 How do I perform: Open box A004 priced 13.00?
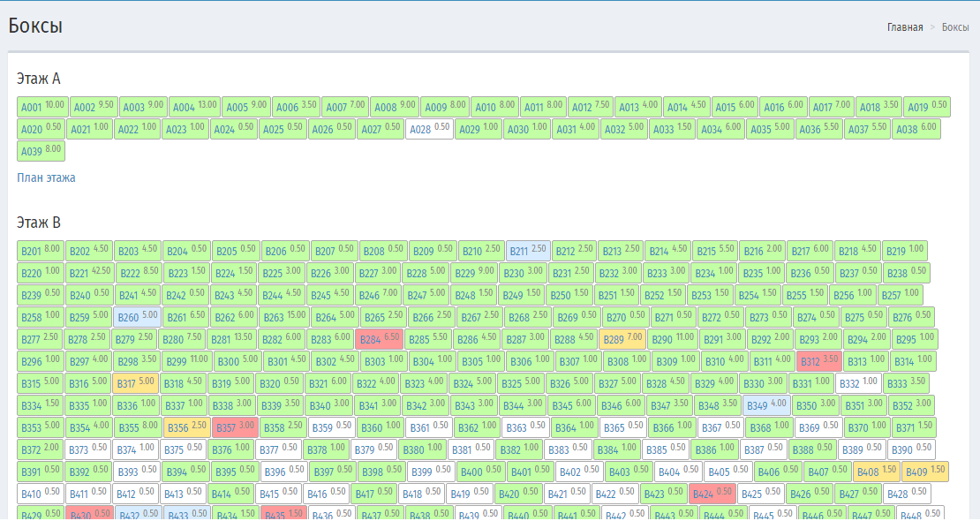point(194,107)
